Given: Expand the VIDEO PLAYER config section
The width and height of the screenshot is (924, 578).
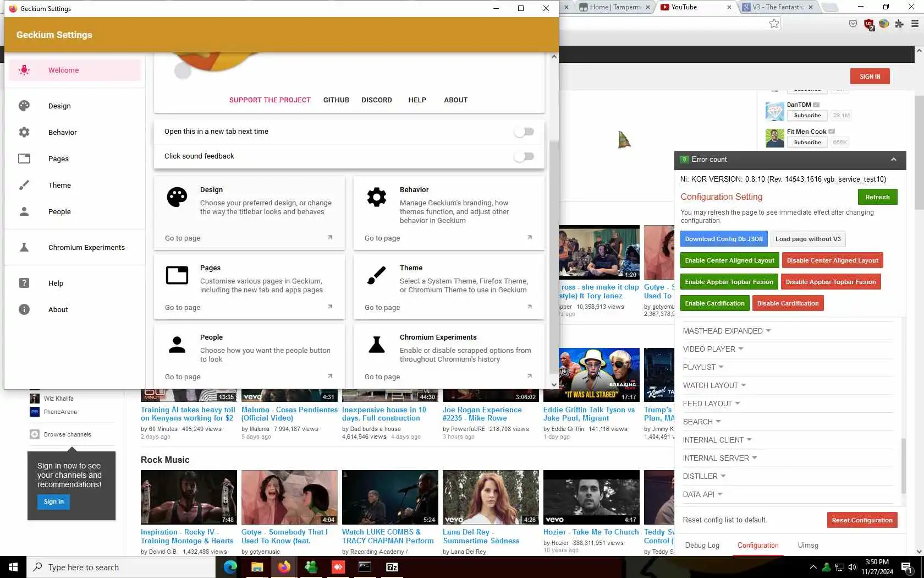Looking at the screenshot, I should (713, 349).
